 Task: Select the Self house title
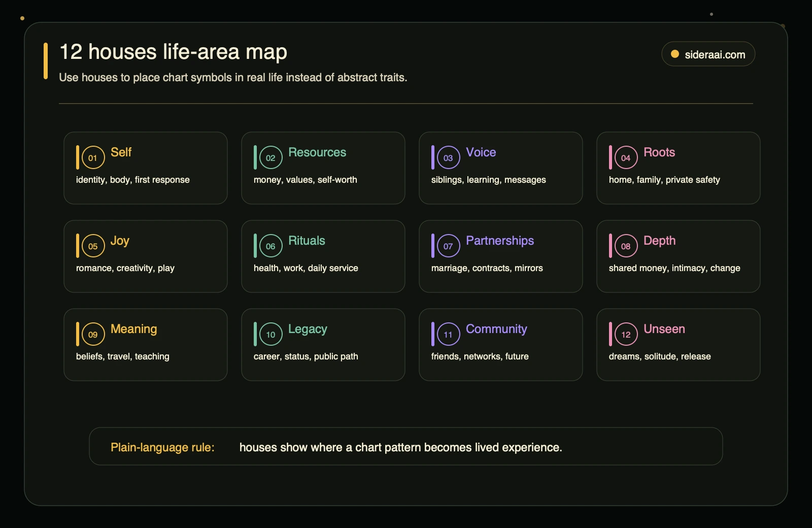[x=121, y=152]
